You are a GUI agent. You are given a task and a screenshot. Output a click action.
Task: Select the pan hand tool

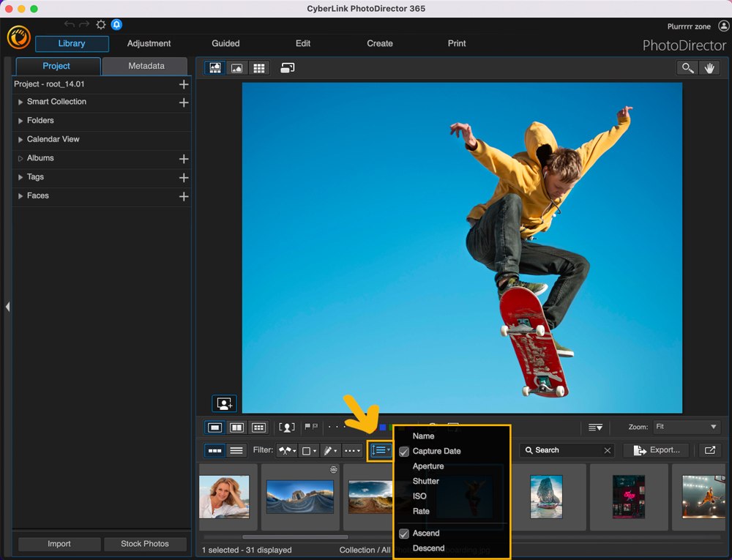coord(709,67)
